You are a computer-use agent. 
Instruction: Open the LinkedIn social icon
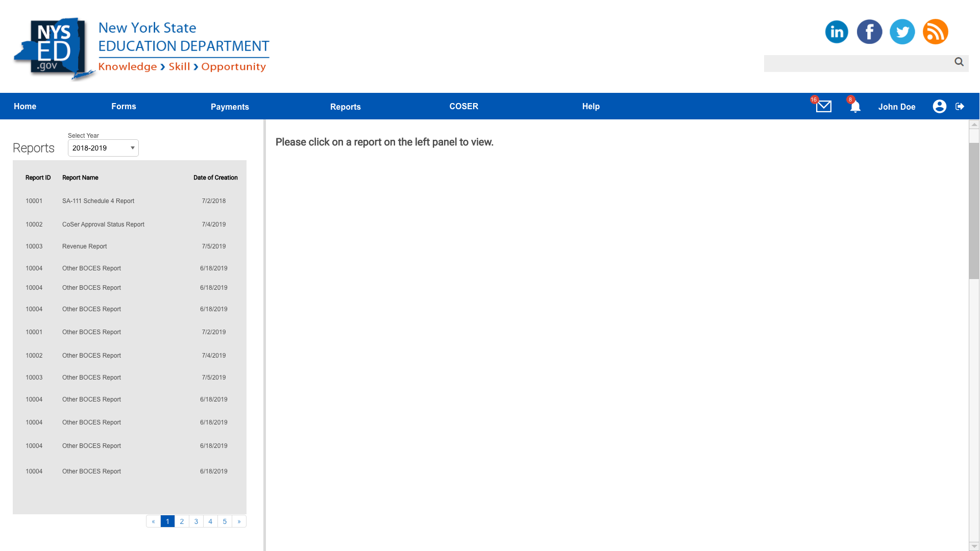coord(836,32)
